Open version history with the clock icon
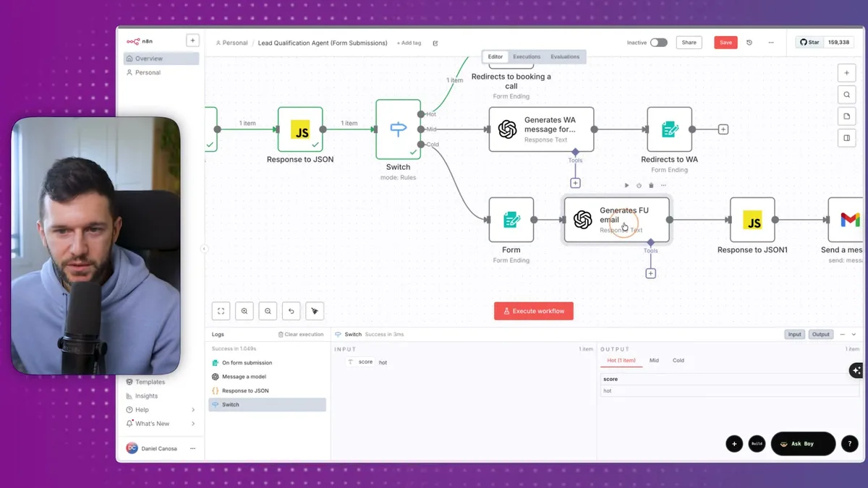Screen dimensions: 868x488 (749, 43)
